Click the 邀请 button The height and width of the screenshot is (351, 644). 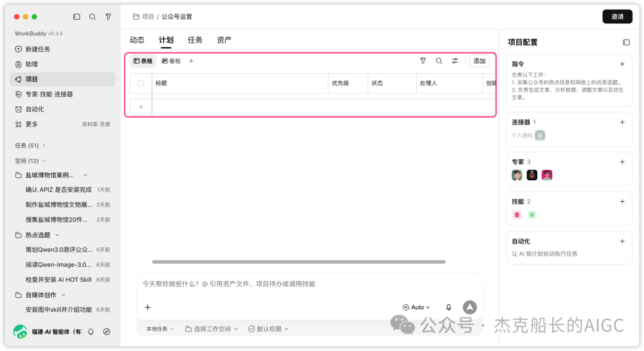[617, 17]
